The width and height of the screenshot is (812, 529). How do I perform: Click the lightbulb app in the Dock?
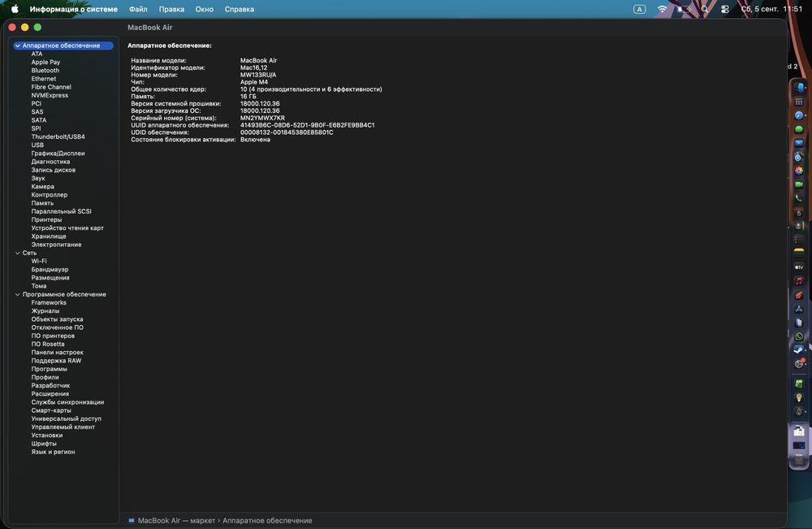click(x=799, y=397)
